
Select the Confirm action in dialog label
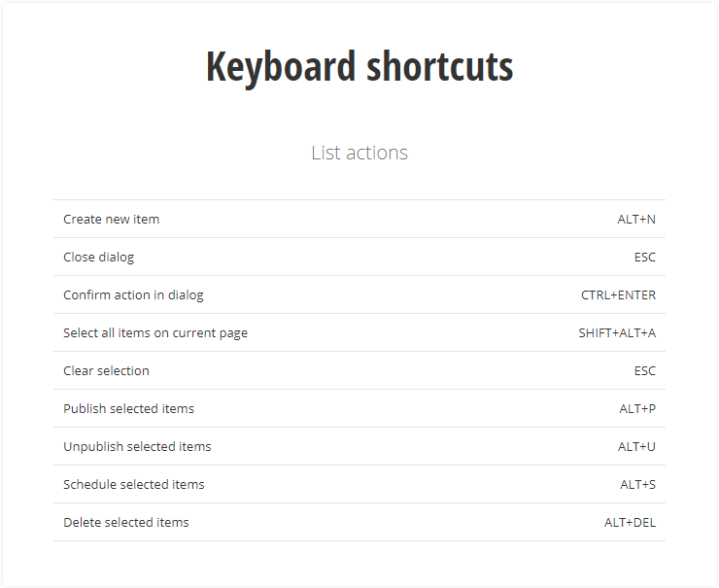click(x=134, y=295)
